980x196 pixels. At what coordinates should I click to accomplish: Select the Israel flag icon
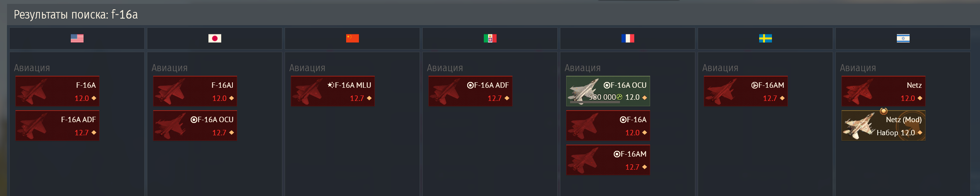pyautogui.click(x=903, y=38)
